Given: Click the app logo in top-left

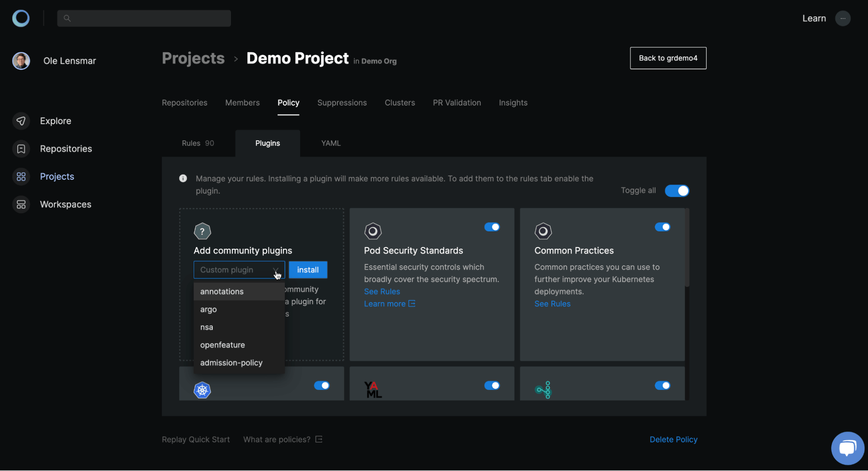Looking at the screenshot, I should (x=21, y=18).
